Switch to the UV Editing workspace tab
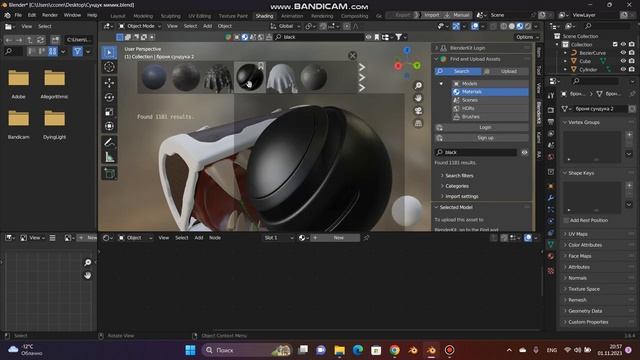This screenshot has width=640, height=360. coord(199,16)
